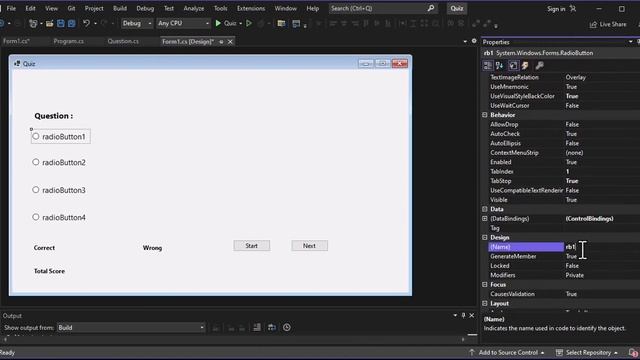The image size is (640, 360).
Task: Open the Show output from Build dropdown
Action: (x=131, y=328)
